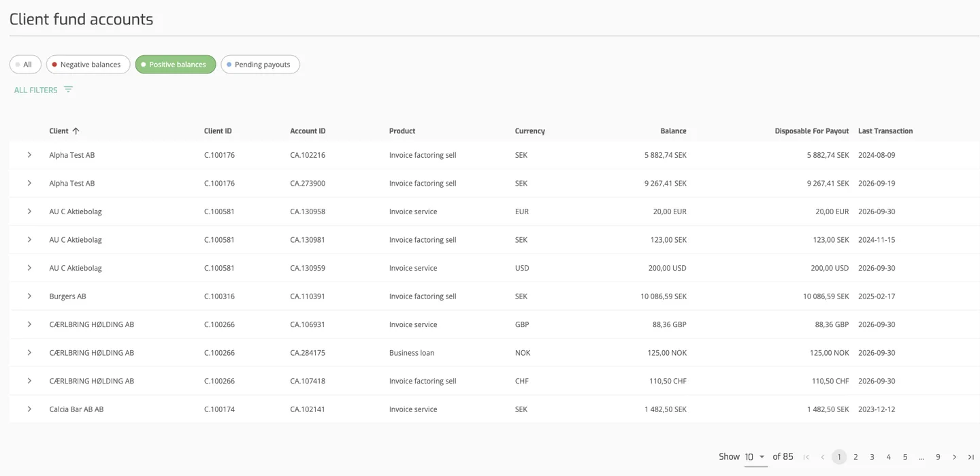The width and height of the screenshot is (980, 476).
Task: Expand Burgers AB account row
Action: click(29, 296)
